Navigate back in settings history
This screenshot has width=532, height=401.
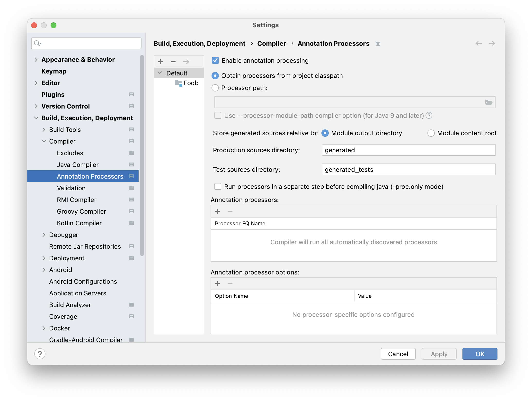(x=479, y=43)
